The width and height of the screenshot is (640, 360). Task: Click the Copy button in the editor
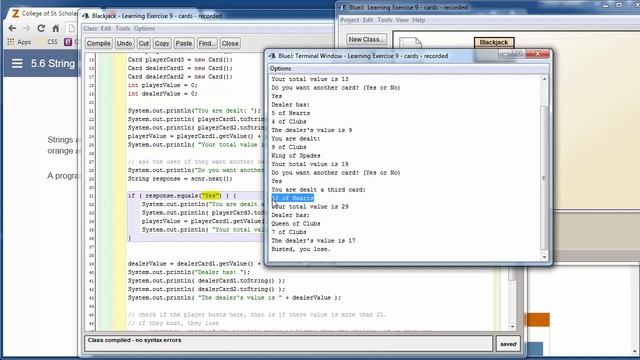162,43
